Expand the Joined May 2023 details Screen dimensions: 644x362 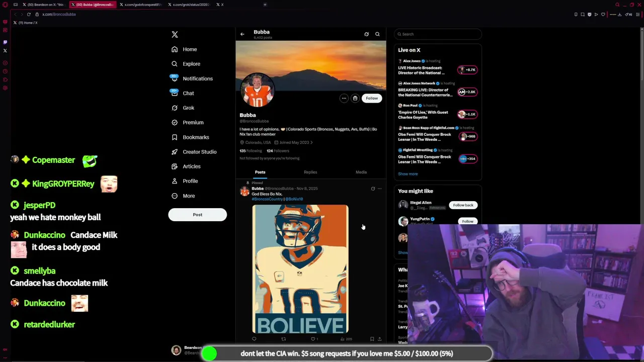293,142
